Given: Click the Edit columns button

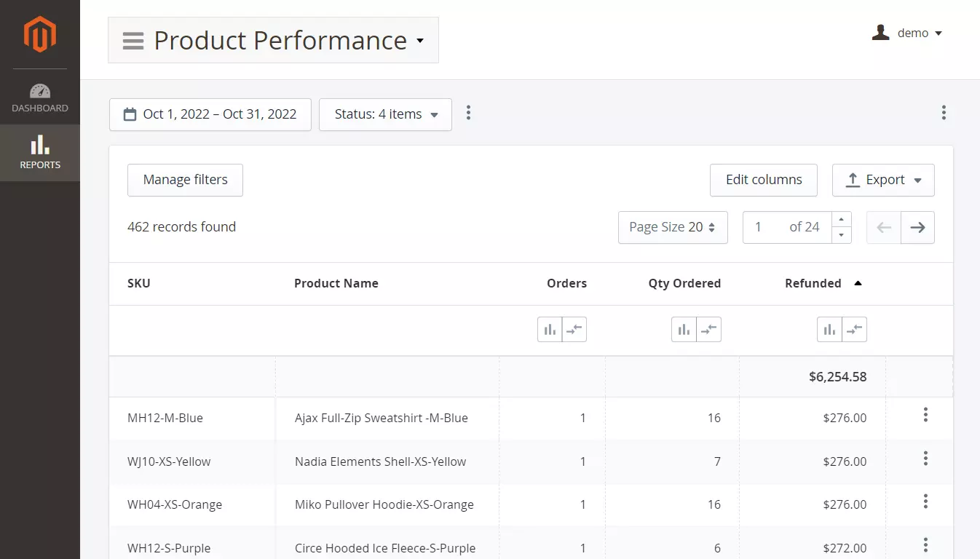Looking at the screenshot, I should [x=763, y=180].
